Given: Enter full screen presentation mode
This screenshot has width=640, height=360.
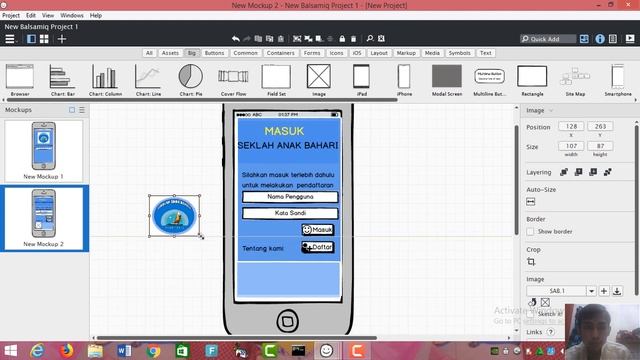Looking at the screenshot, I should 630,39.
